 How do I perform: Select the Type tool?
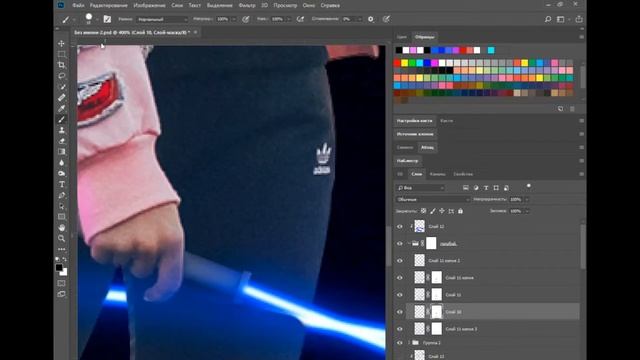click(x=62, y=184)
